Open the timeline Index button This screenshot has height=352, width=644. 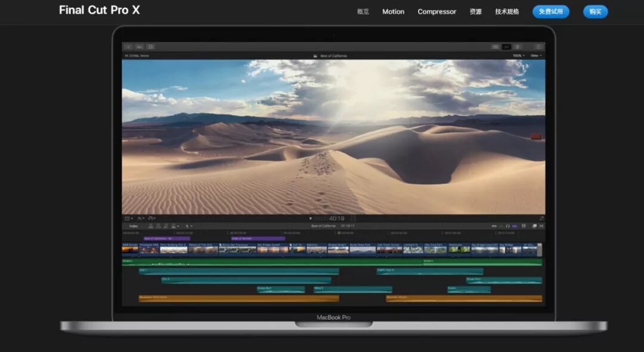134,226
